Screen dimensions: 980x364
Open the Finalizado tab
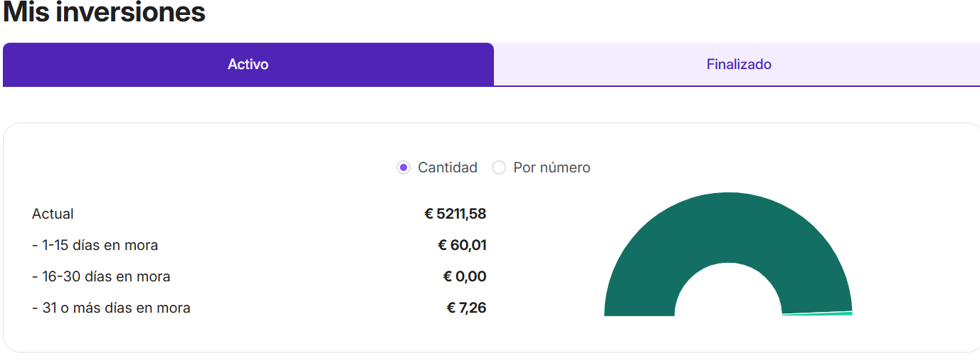[739, 65]
